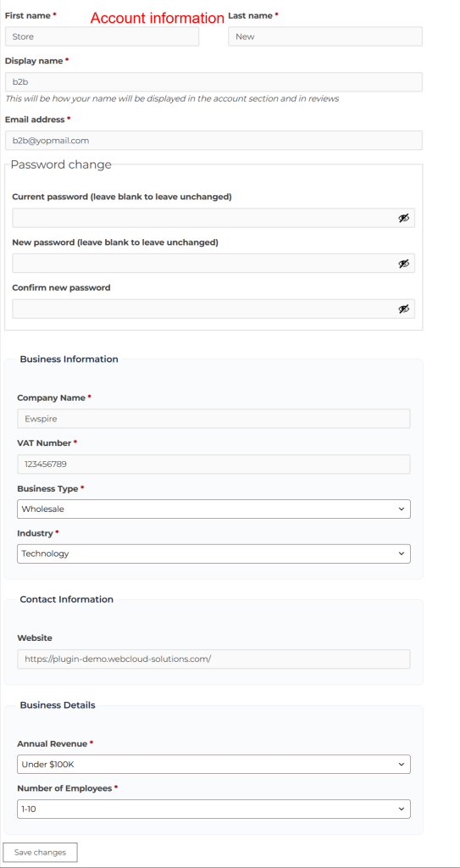Expand the Industry dropdown showing Technology
This screenshot has width=460, height=868.
click(x=213, y=554)
